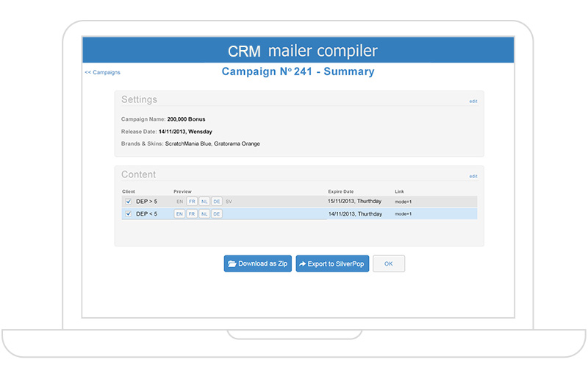Preview FR version for DEP < 5
This screenshot has height=368, width=588.
point(192,214)
